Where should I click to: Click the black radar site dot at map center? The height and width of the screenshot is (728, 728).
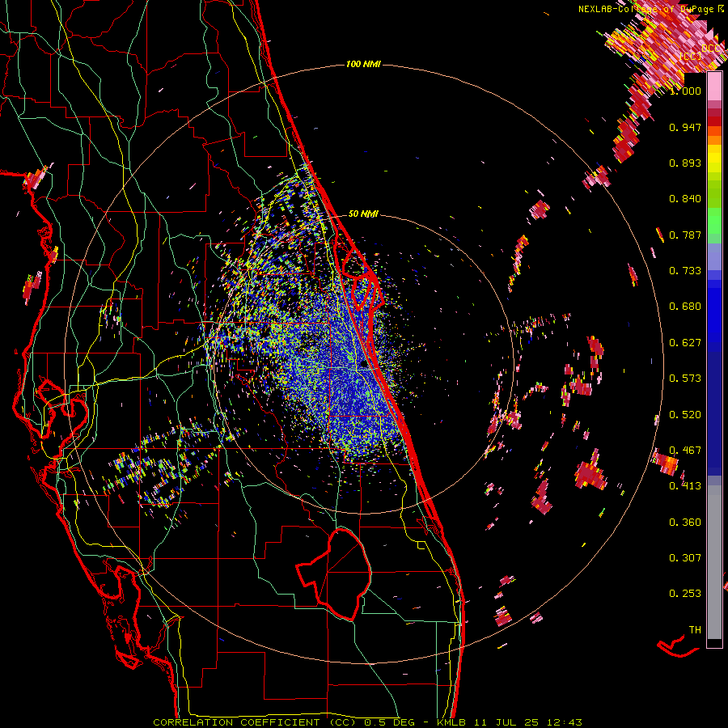point(363,365)
